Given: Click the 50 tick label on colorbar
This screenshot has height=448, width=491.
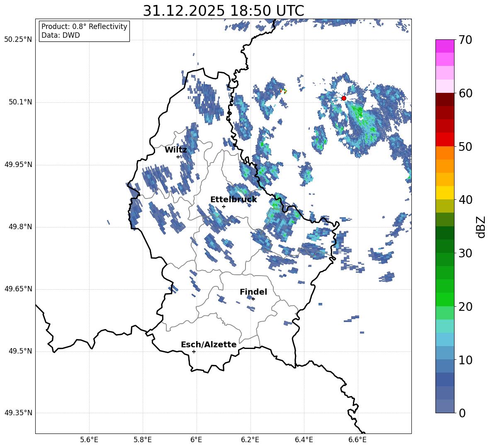Looking at the screenshot, I should 465,146.
